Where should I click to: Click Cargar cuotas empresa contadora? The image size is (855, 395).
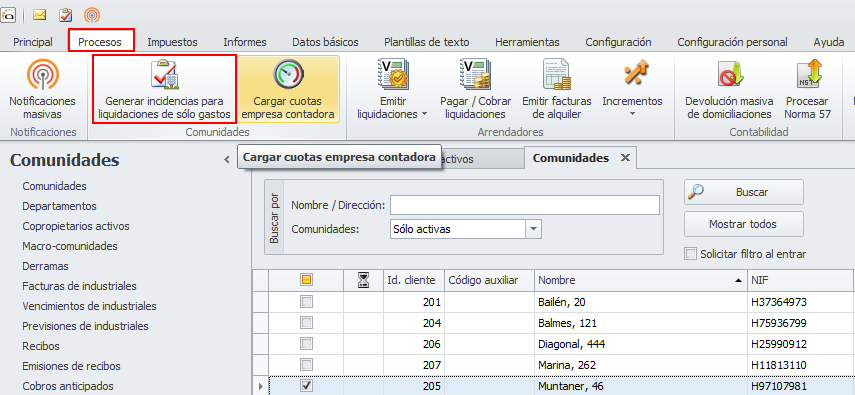(x=288, y=89)
